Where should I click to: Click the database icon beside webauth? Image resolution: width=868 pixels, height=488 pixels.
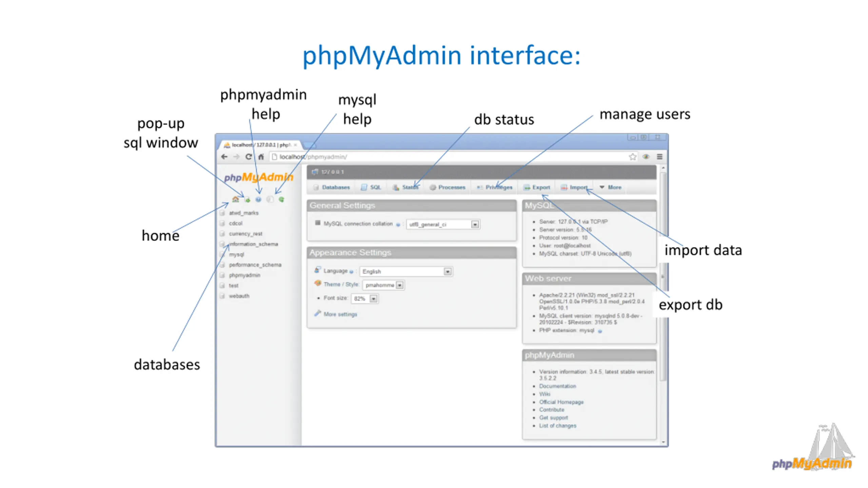(222, 296)
